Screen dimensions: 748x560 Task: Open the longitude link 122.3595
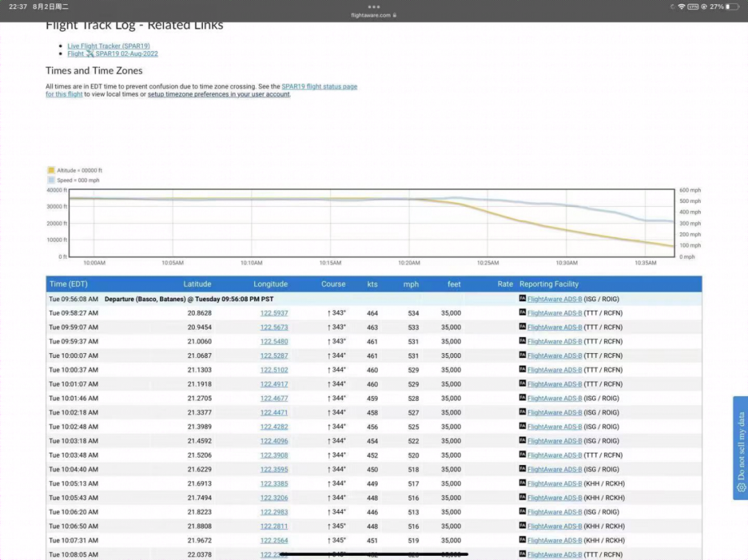[x=274, y=469]
